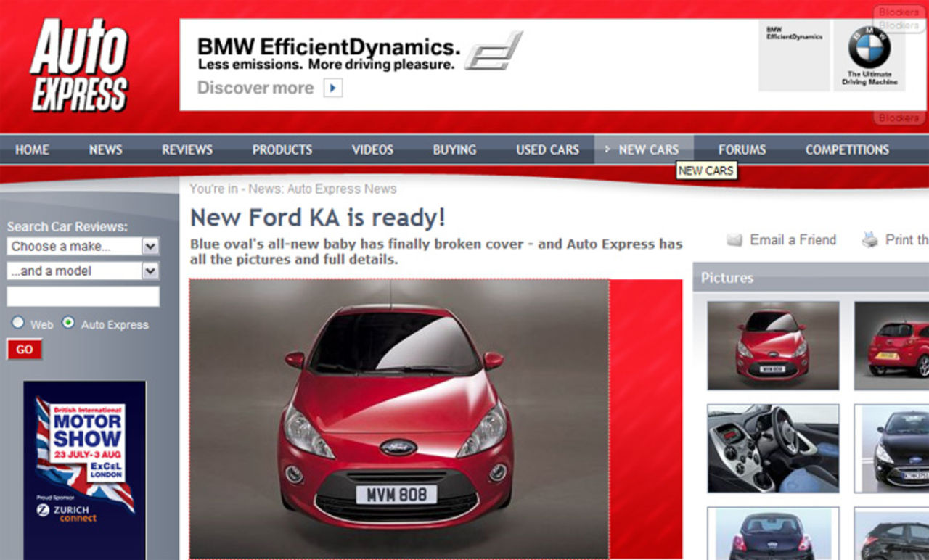Viewport: 929px width, 560px height.
Task: Click the printer icon beside Print
Action: tap(869, 240)
